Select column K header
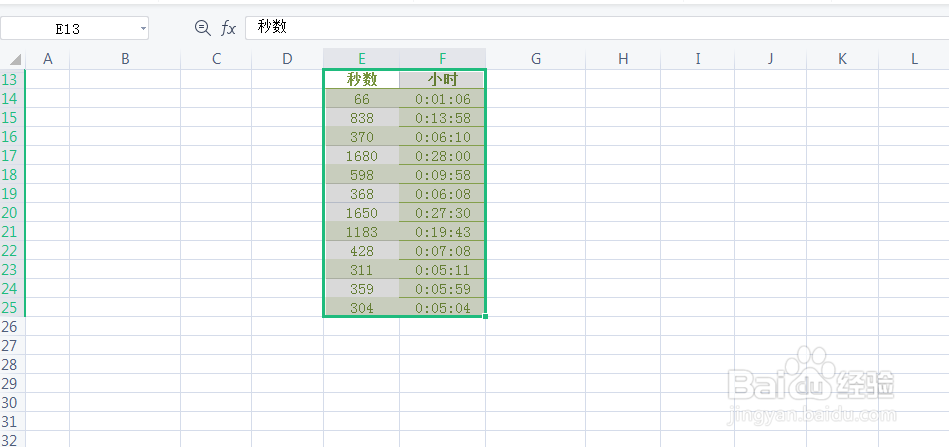The width and height of the screenshot is (949, 447). 842,59
